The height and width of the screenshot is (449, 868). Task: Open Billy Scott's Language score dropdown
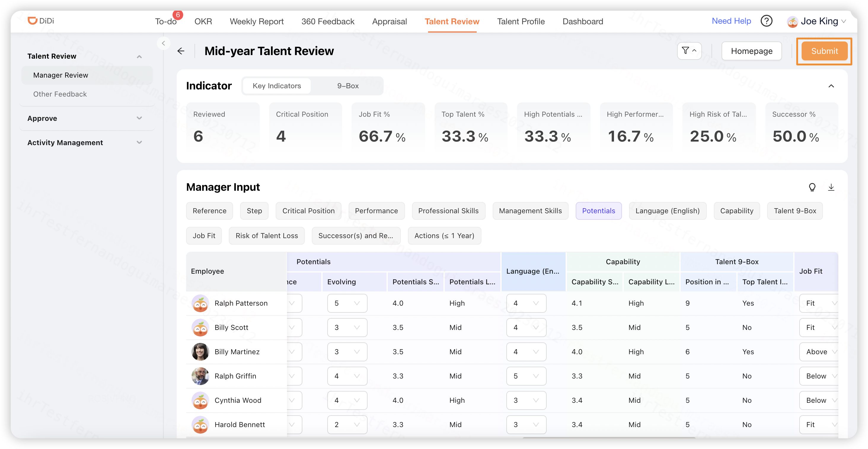point(526,328)
